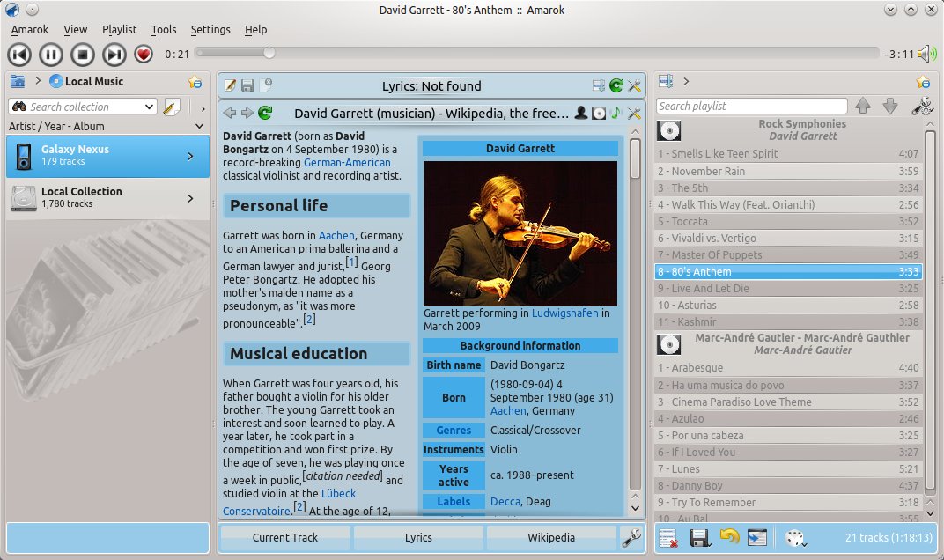Screen dimensions: 944x560
Task: Open the Amarok menu
Action: (30, 30)
